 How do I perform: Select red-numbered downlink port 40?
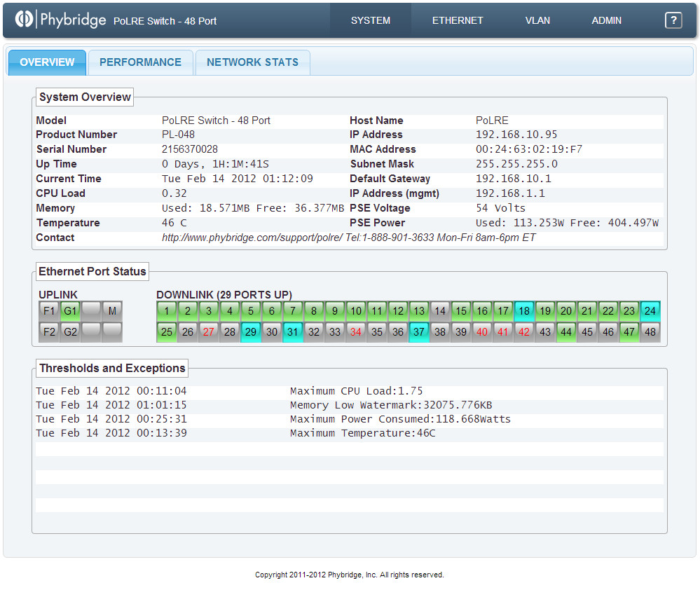(x=481, y=332)
